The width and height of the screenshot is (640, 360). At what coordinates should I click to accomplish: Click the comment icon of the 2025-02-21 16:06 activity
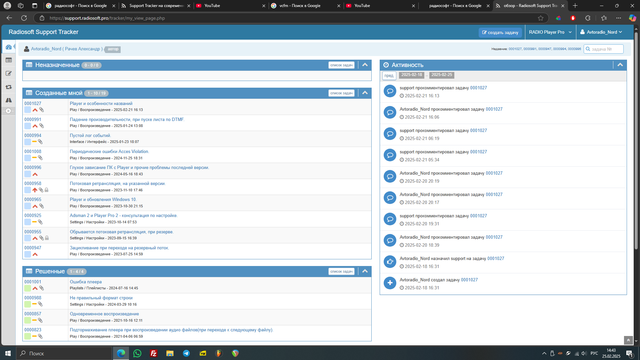(x=390, y=112)
